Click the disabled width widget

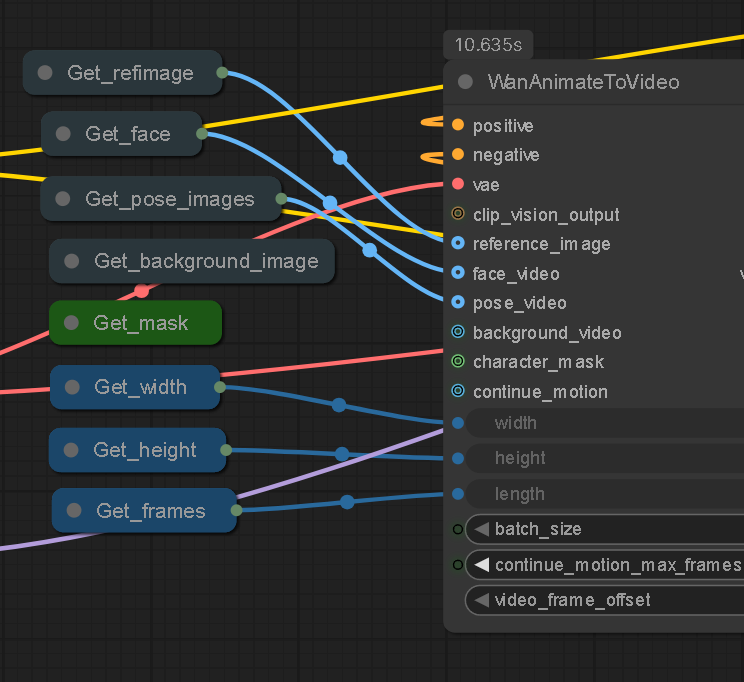pos(605,423)
